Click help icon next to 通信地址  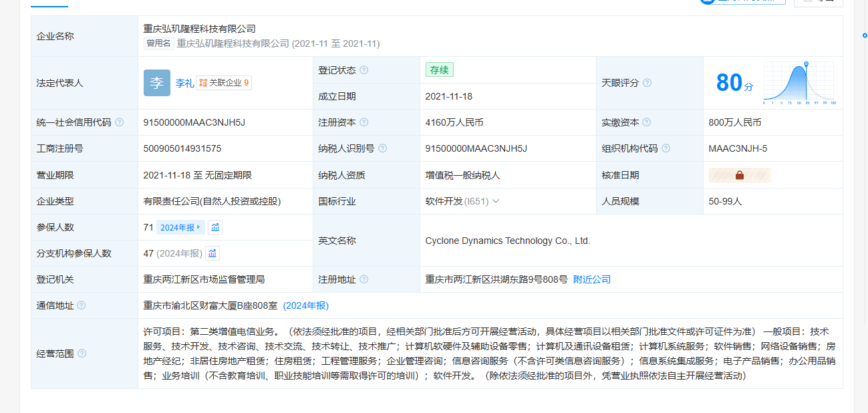pyautogui.click(x=82, y=305)
